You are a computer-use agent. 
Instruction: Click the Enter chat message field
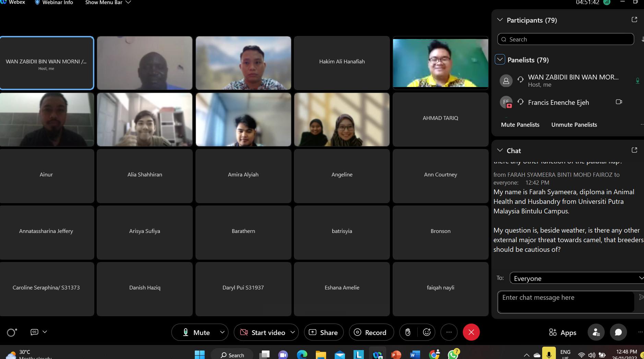pyautogui.click(x=565, y=302)
